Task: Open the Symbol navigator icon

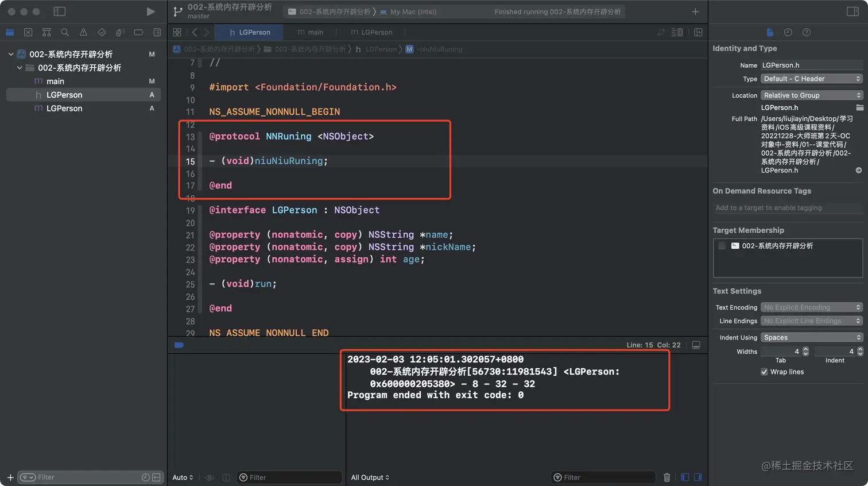Action: click(x=46, y=32)
